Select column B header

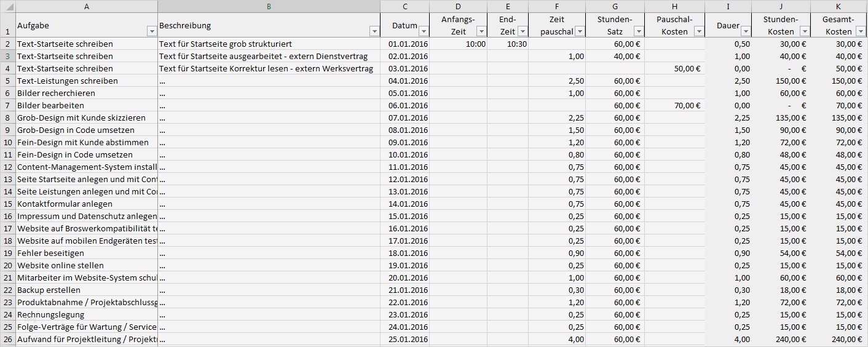(x=269, y=6)
